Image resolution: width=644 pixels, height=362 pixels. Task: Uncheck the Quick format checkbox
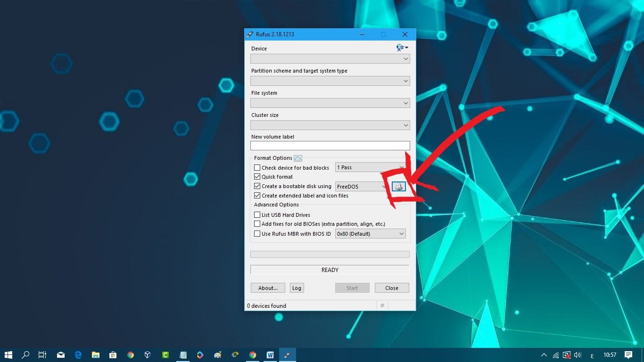point(257,177)
